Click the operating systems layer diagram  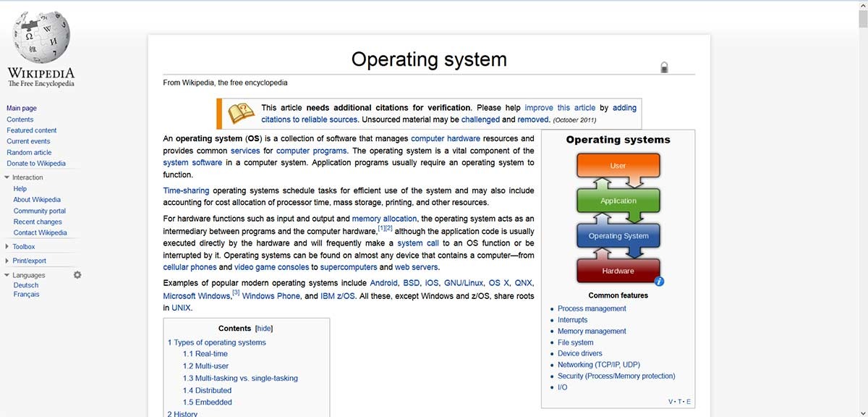(618, 219)
